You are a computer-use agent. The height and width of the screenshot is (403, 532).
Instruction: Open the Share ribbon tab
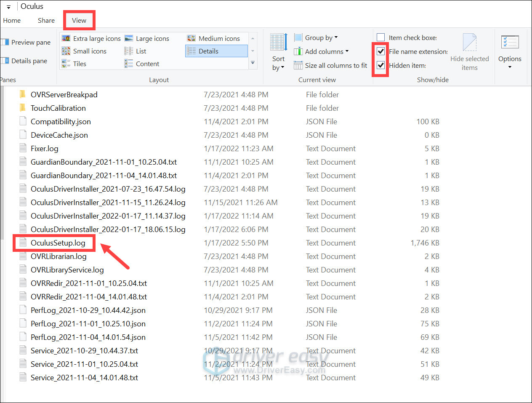tap(46, 20)
